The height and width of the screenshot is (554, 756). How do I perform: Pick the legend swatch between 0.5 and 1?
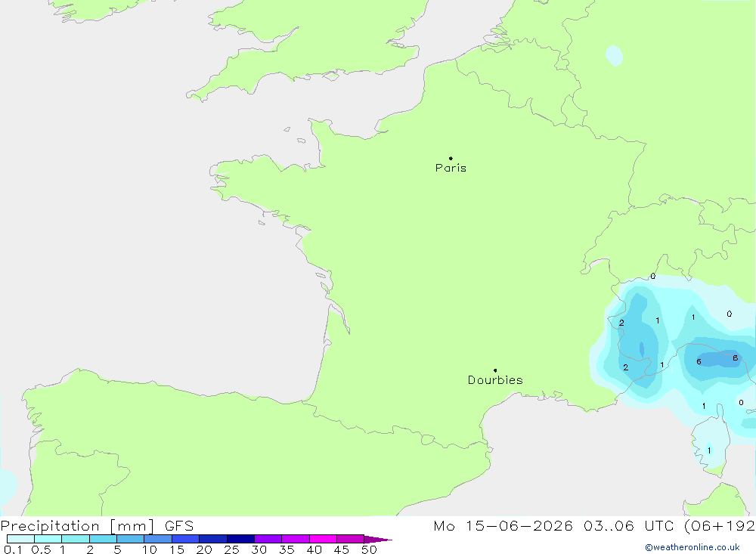tap(48, 539)
